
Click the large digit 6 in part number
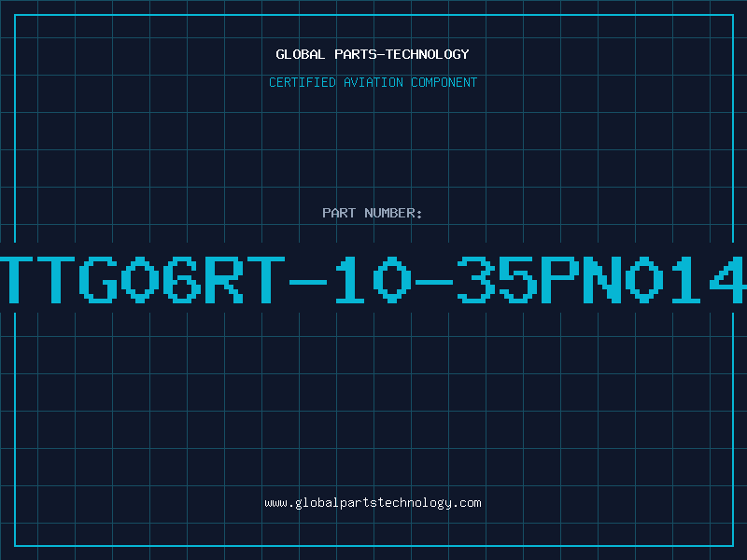tap(182, 279)
